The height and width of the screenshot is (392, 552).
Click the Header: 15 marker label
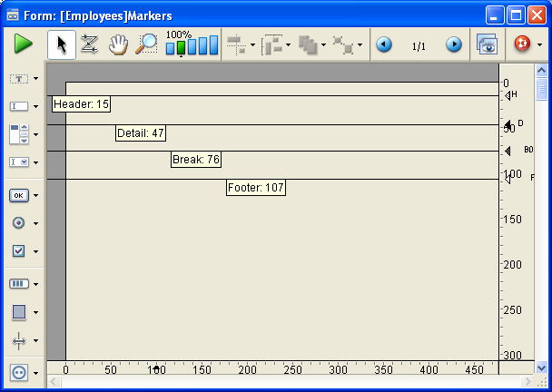[x=81, y=105]
